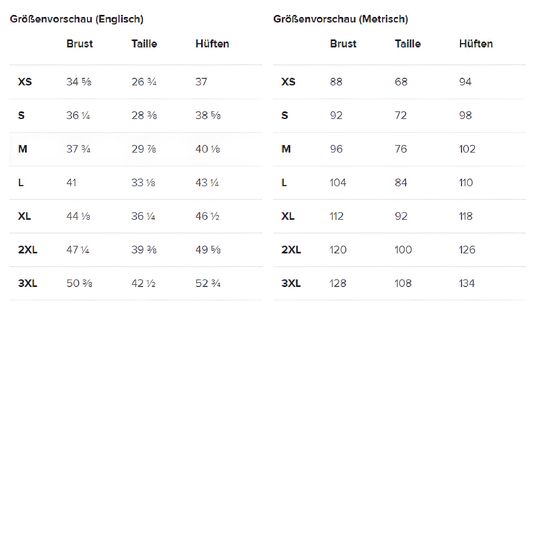Click the S row label in Metric table
The width and height of the screenshot is (540, 534).
(x=284, y=115)
